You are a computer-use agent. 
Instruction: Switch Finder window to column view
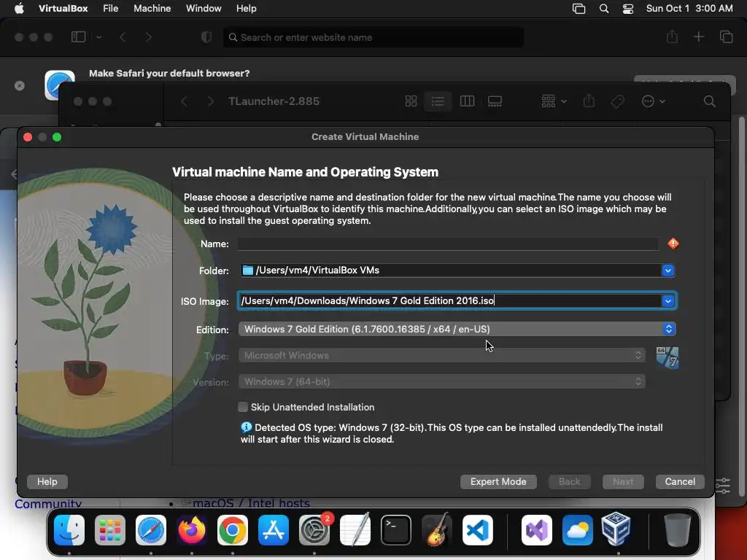coord(467,101)
